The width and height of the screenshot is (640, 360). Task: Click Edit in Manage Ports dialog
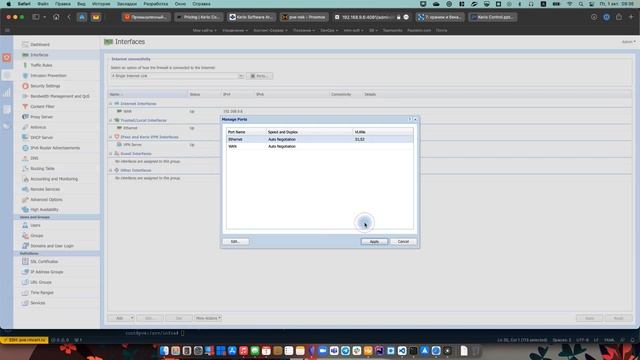236,242
